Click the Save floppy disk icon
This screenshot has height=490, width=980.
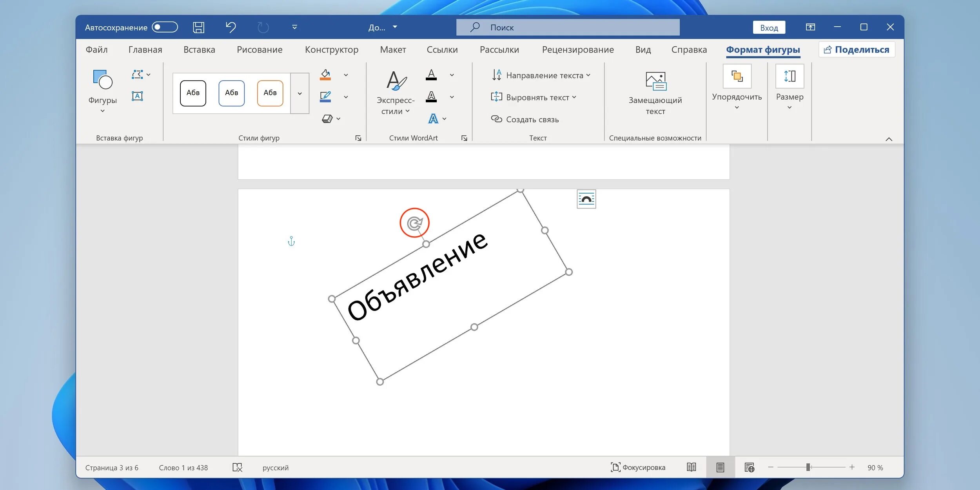(199, 27)
